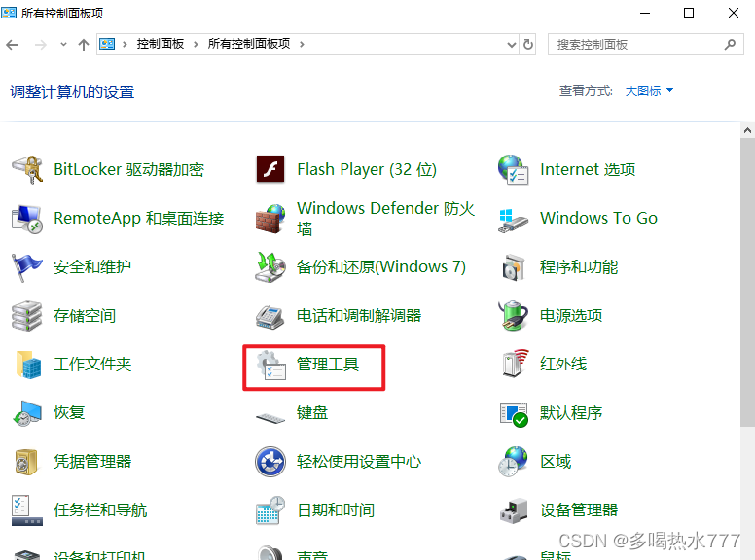Image resolution: width=755 pixels, height=560 pixels.
Task: Open the 管理工具 gear icon
Action: [x=271, y=366]
